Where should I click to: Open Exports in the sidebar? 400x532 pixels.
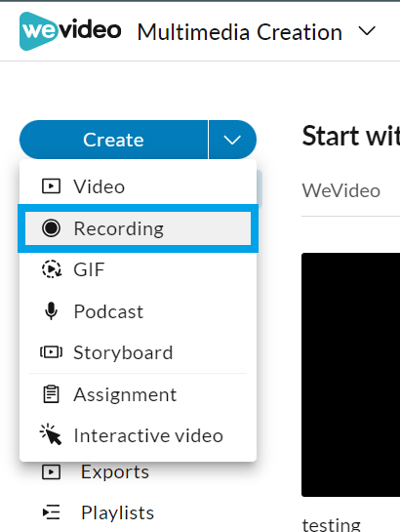point(114,471)
